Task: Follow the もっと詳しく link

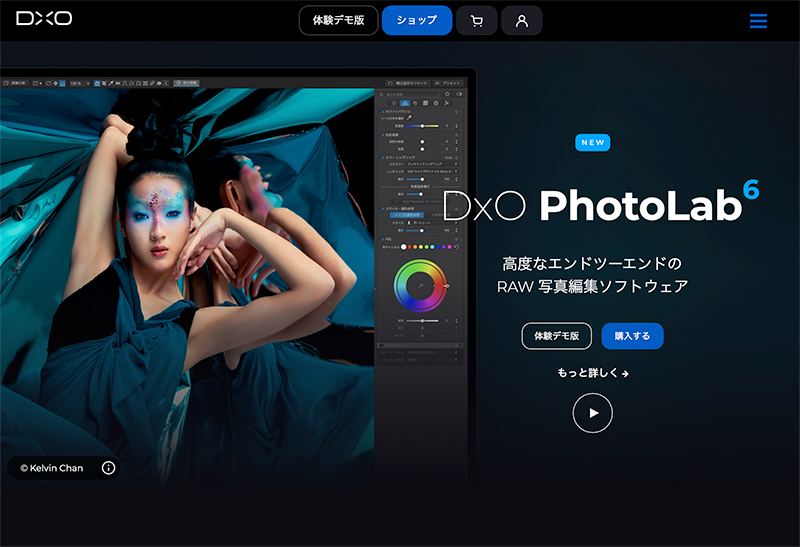Action: [x=593, y=373]
